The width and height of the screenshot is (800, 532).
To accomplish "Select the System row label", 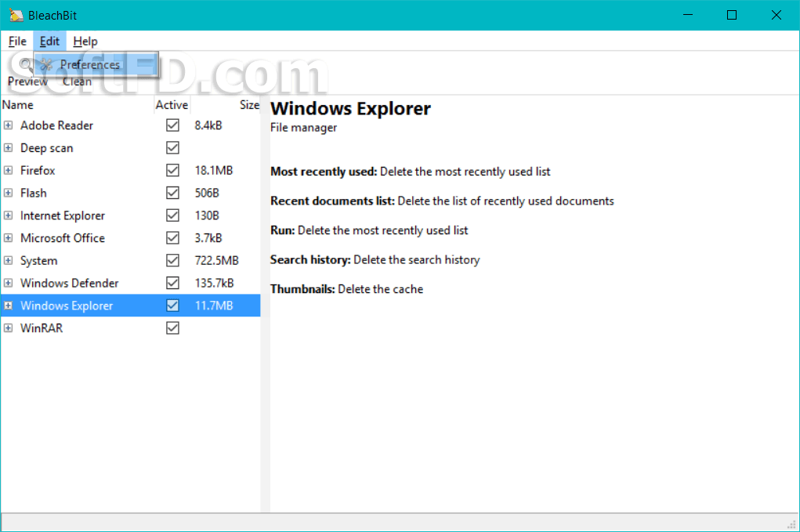I will [38, 261].
